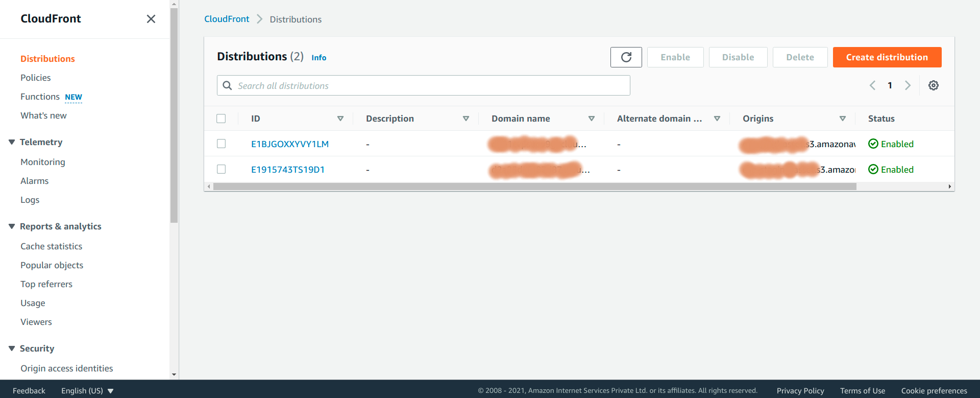The width and height of the screenshot is (980, 398).
Task: Refresh the distributions list
Action: pyautogui.click(x=626, y=57)
